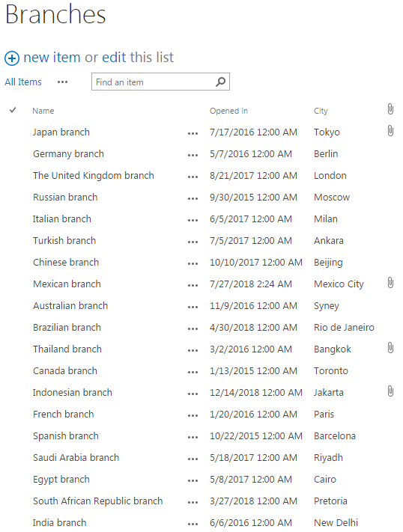Open Japan branch attachment paperclip
403x532 pixels.
390,131
